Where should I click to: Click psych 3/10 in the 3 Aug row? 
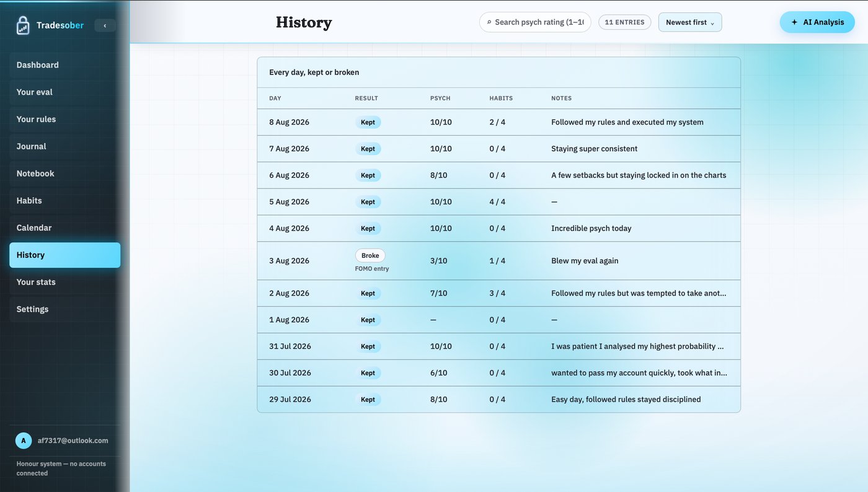pyautogui.click(x=439, y=261)
